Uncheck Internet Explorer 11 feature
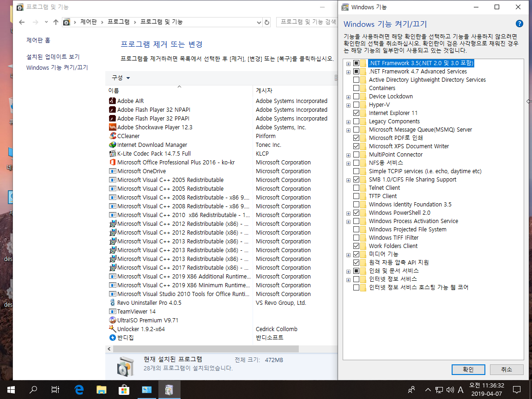 point(356,113)
